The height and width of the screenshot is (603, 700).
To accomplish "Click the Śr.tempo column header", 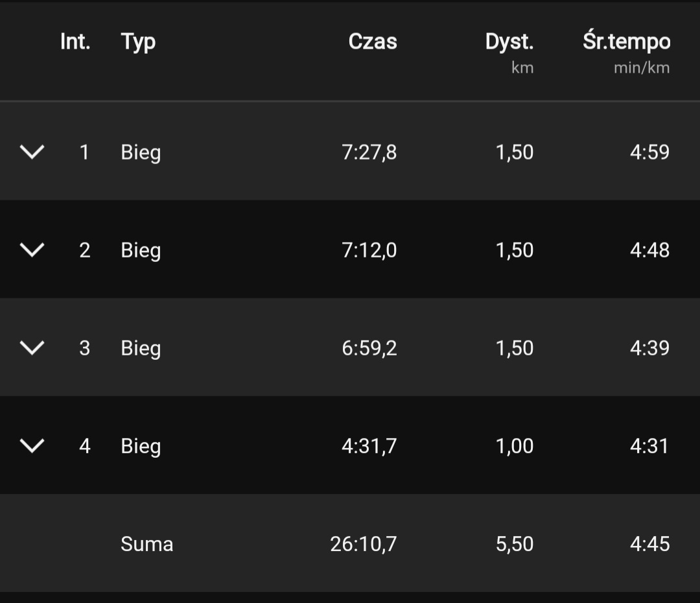I will 626,42.
